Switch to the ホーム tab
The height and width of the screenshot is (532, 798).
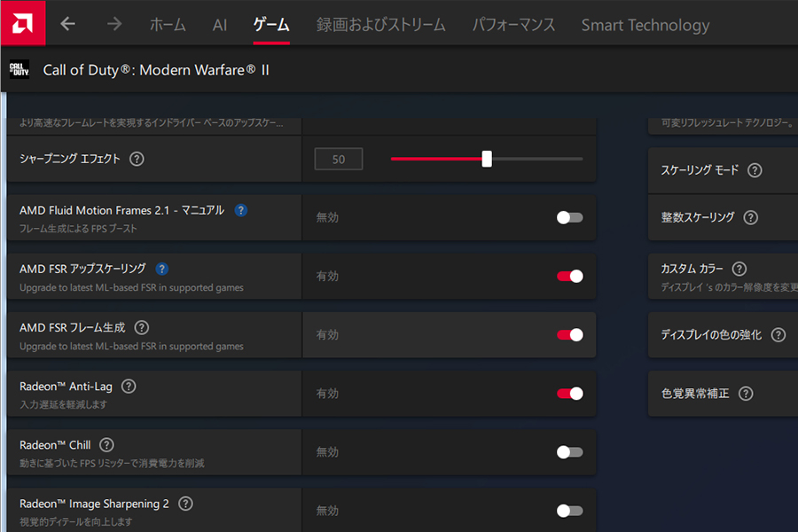tap(168, 25)
